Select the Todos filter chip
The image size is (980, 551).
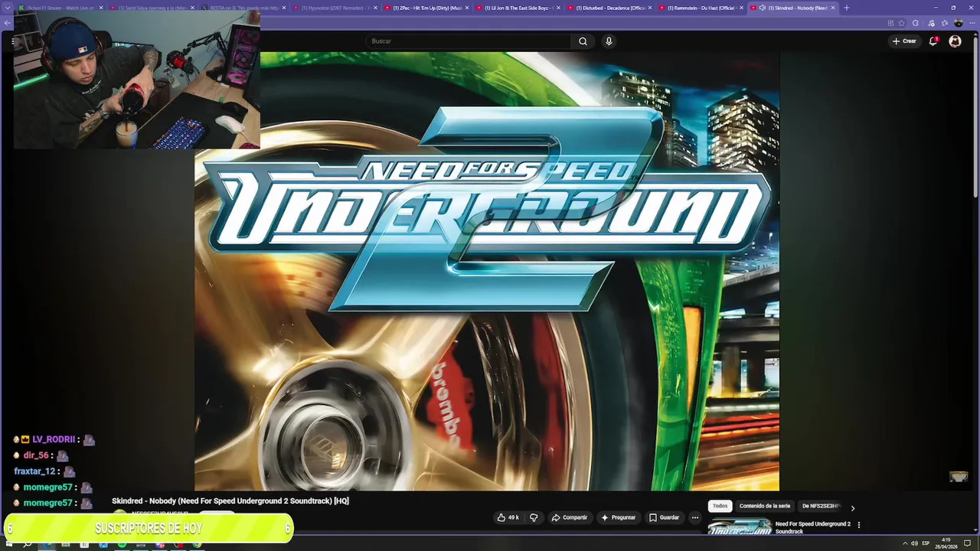[720, 506]
